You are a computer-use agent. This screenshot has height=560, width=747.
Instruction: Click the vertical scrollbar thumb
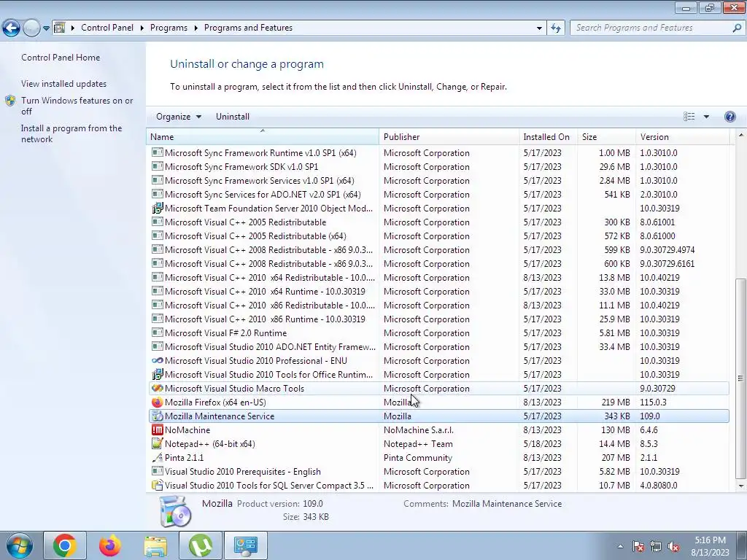(x=741, y=378)
